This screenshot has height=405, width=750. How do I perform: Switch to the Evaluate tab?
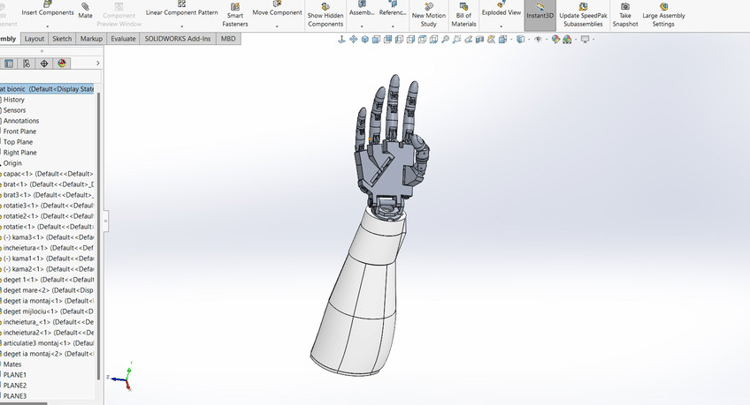[123, 39]
